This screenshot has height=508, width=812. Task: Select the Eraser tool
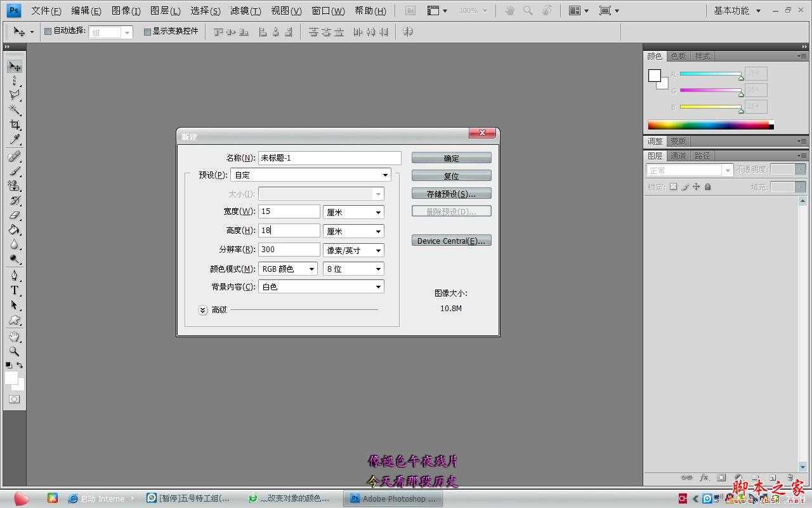point(14,215)
